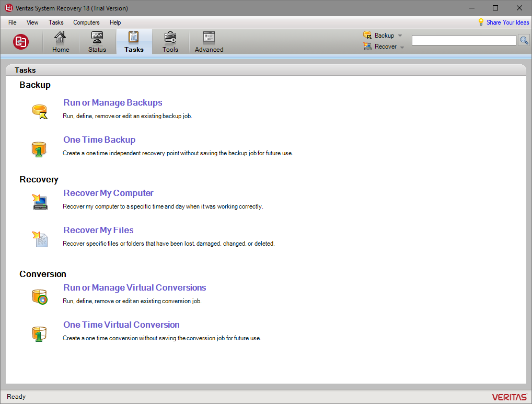This screenshot has height=404, width=532.
Task: Click the Recover label in toolbar
Action: click(386, 47)
